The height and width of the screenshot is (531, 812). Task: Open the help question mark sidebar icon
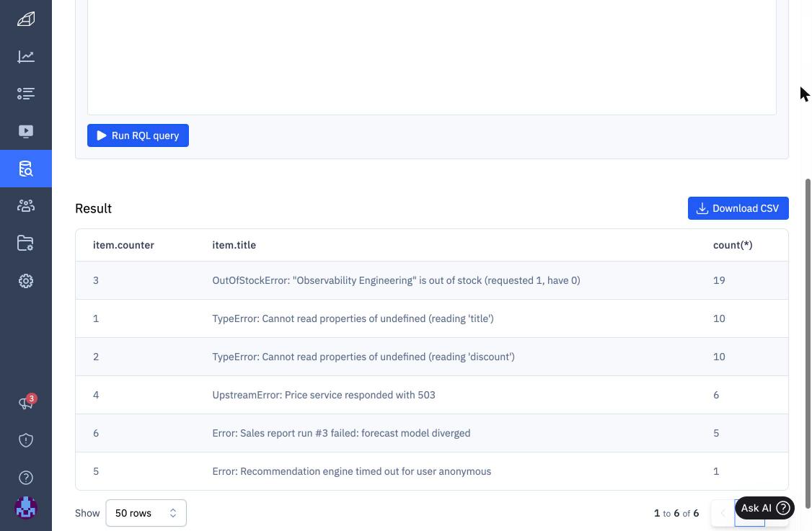tap(26, 478)
